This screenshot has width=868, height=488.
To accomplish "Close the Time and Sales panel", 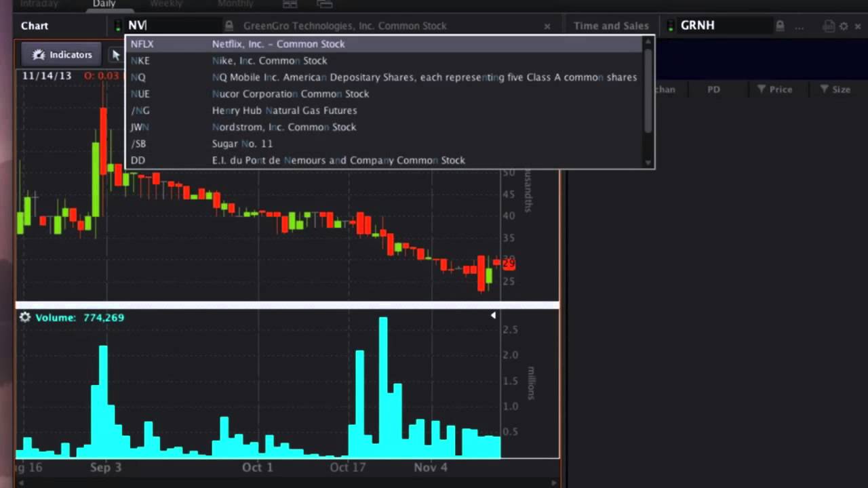I will click(859, 26).
